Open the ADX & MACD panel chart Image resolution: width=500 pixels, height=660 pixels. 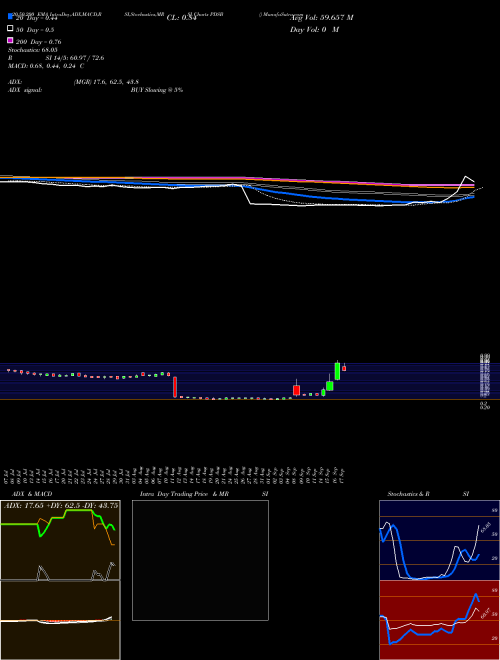pos(60,580)
